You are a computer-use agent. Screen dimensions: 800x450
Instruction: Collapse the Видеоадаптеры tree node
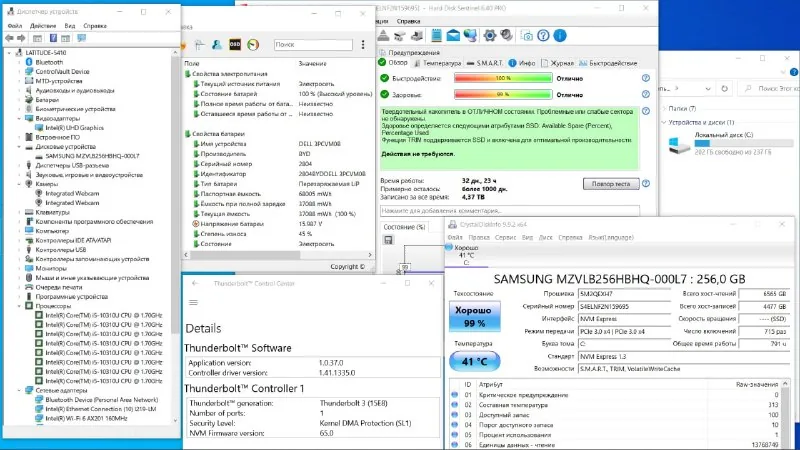click(19, 118)
